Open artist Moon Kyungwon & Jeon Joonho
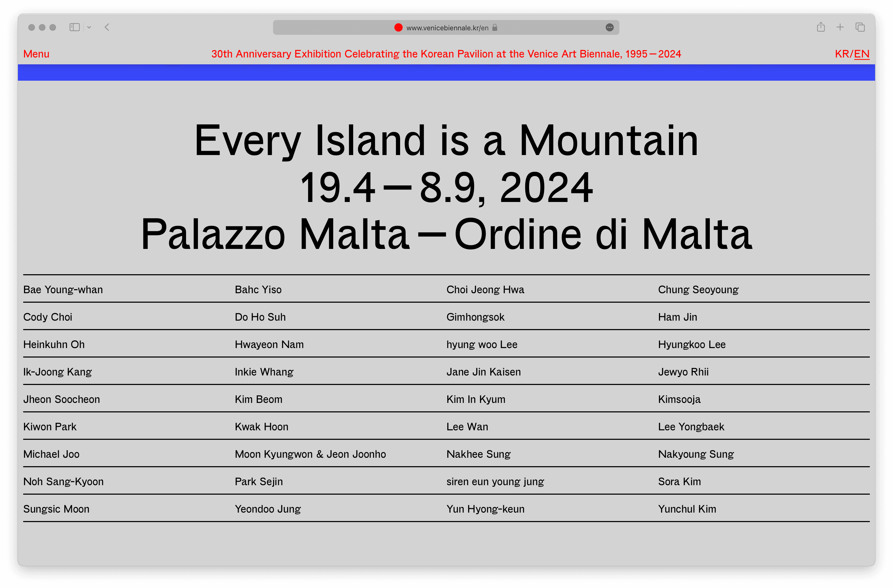The image size is (893, 588). [310, 454]
